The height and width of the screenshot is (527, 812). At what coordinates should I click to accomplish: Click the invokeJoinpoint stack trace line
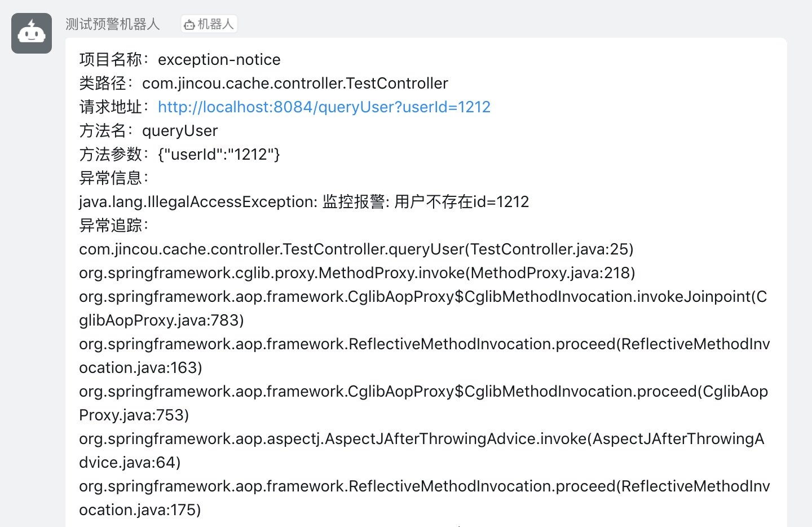click(423, 297)
